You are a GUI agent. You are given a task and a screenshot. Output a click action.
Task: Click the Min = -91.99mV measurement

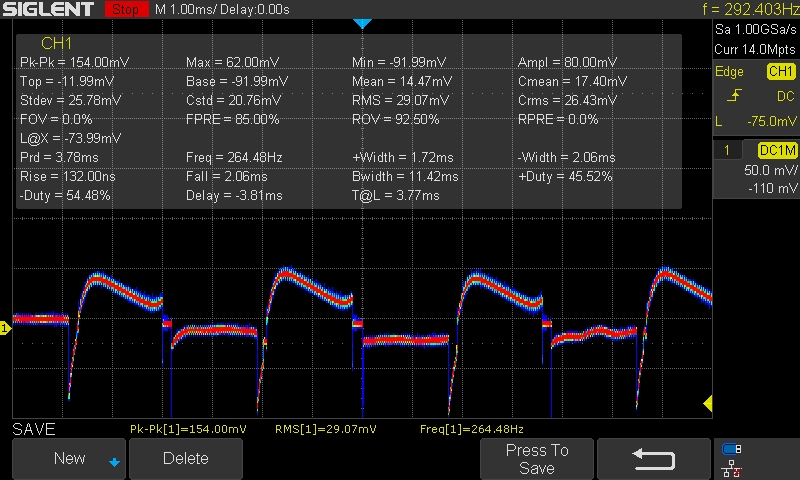click(399, 62)
